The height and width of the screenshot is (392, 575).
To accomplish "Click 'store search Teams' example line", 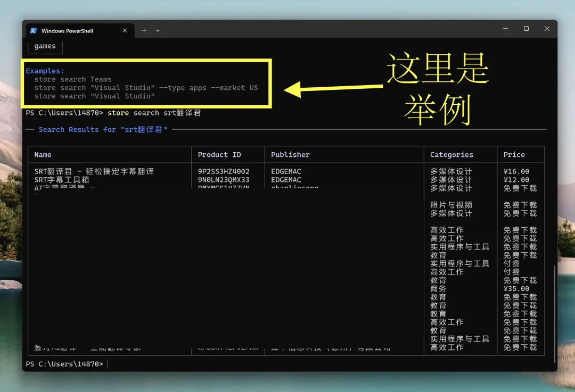I will point(73,79).
